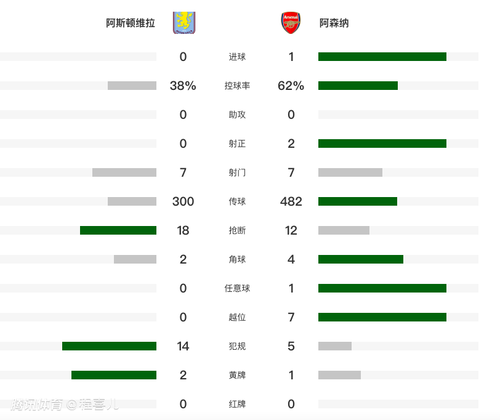
Task: Select the 红牌 stat label
Action: [x=237, y=404]
